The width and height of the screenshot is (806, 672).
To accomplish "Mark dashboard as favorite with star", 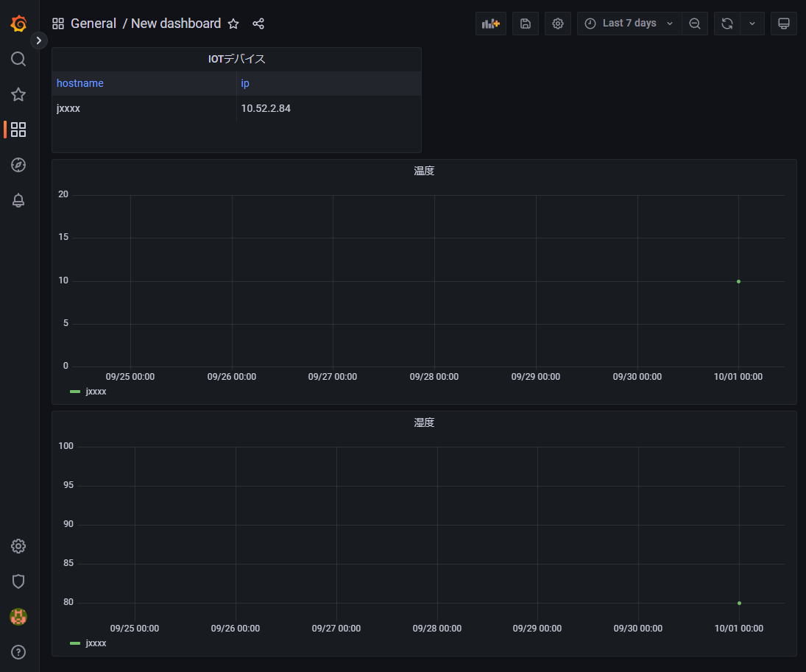I will tap(233, 24).
